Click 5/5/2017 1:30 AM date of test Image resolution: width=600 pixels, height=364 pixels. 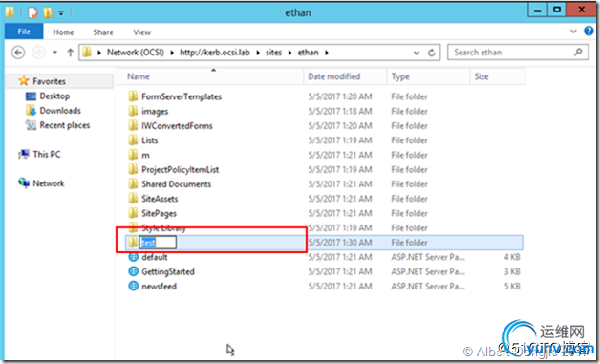point(340,243)
